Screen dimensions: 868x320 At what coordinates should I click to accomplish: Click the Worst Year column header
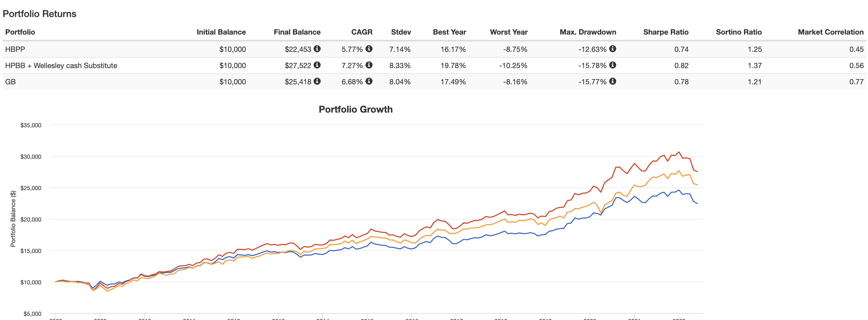click(x=509, y=32)
